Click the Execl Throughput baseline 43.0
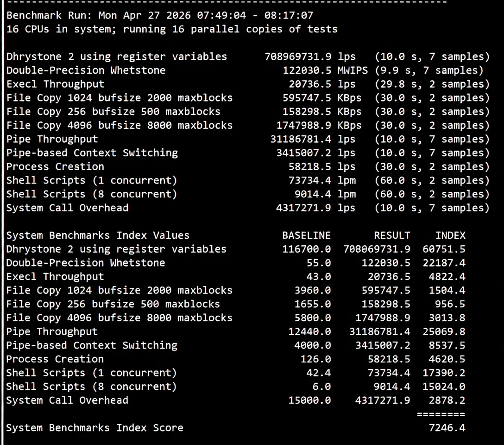 point(319,277)
